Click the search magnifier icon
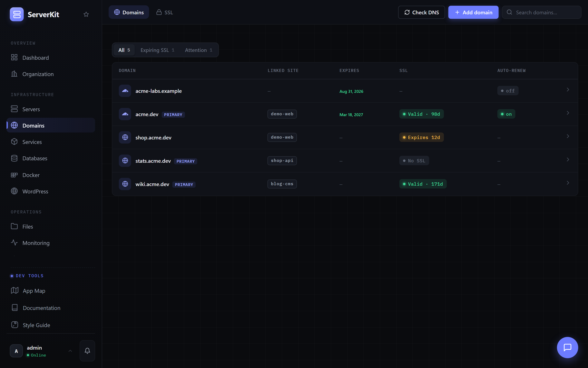Screen dimensions: 588x368 point(510,12)
